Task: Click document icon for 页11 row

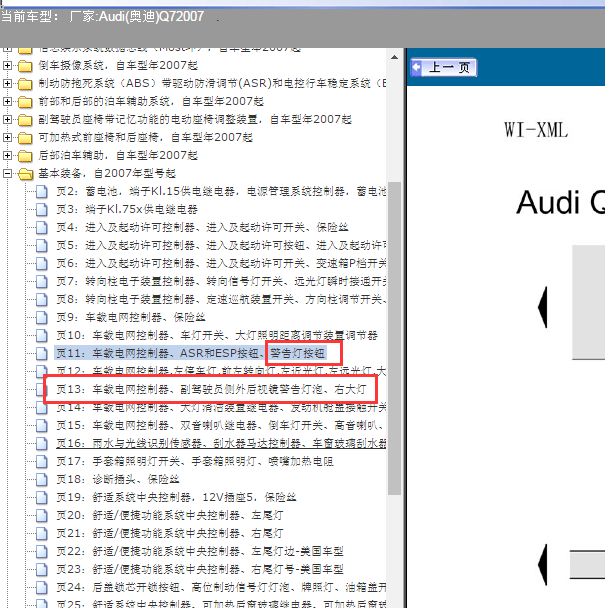Action: 42,354
